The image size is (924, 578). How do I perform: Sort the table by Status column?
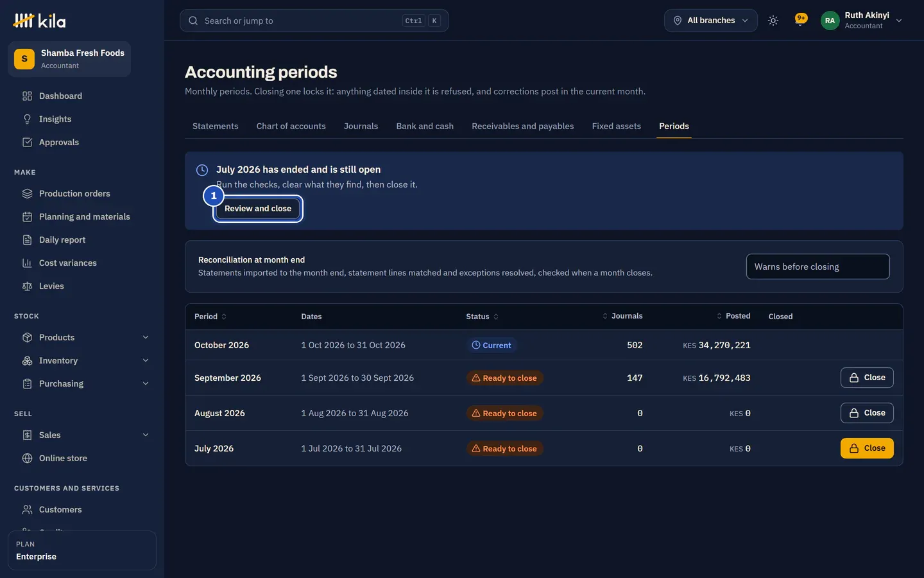click(x=482, y=317)
